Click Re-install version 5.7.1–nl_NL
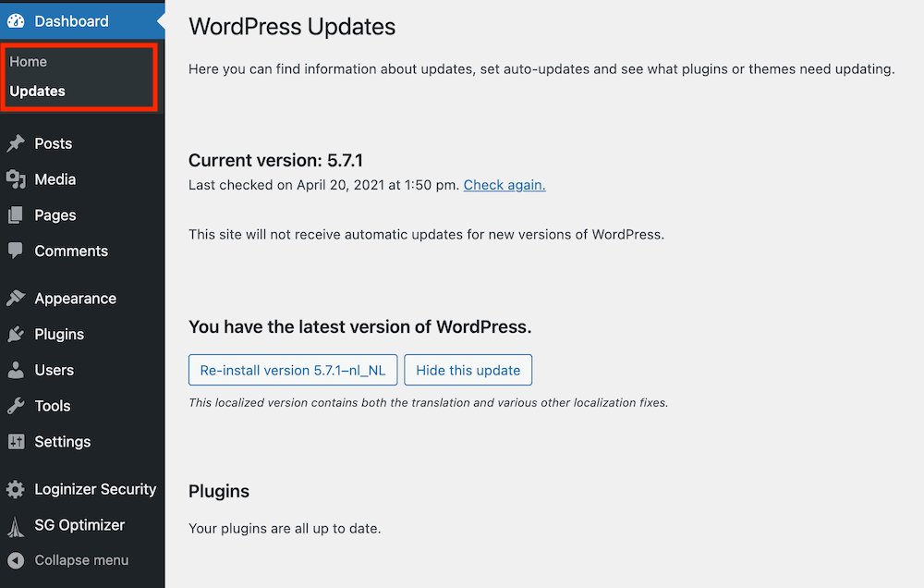 click(x=292, y=370)
